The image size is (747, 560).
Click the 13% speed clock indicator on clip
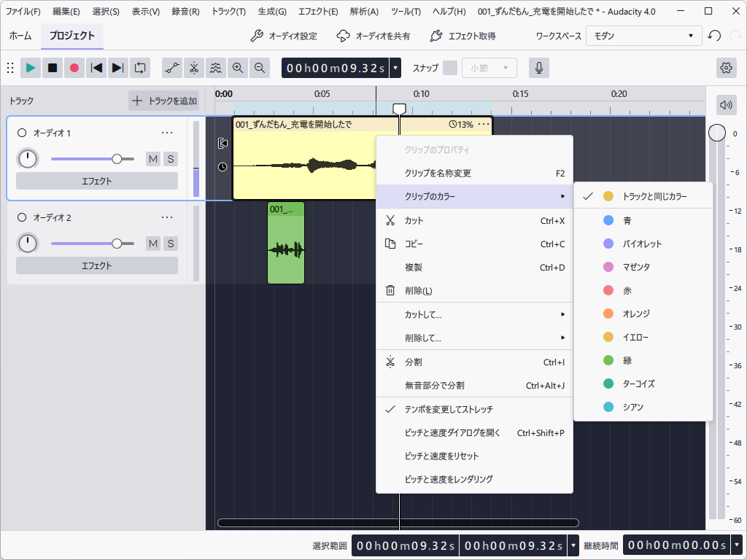point(461,124)
